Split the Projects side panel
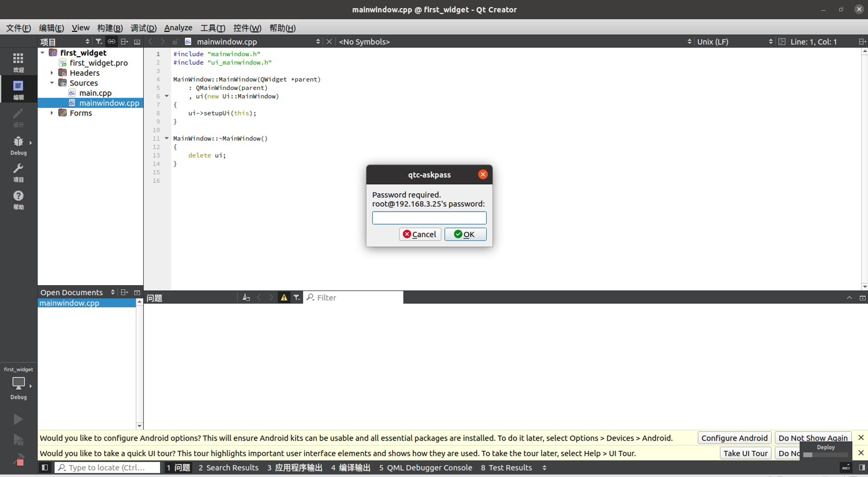The height and width of the screenshot is (477, 868). (x=125, y=42)
